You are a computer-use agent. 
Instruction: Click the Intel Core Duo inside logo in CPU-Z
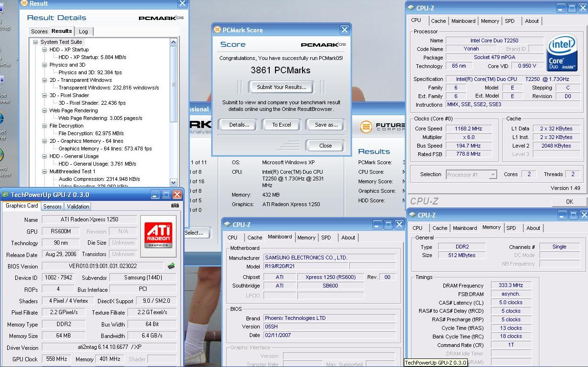point(562,53)
